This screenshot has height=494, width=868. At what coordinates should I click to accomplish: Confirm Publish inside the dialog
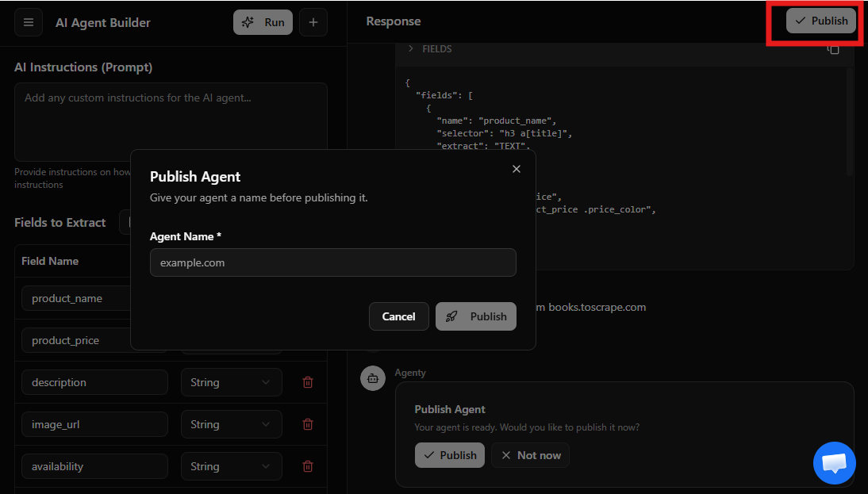[476, 316]
